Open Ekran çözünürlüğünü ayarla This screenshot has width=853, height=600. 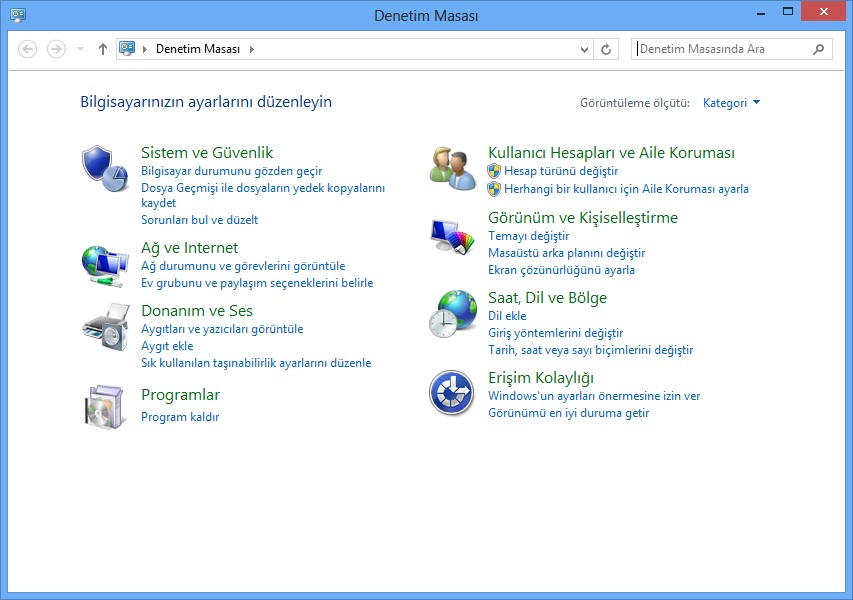point(561,270)
